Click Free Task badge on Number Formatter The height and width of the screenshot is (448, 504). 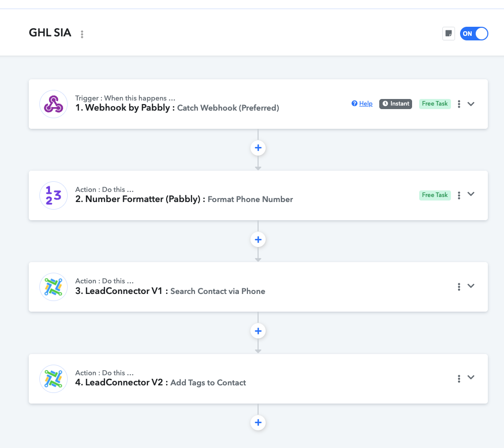pos(435,195)
